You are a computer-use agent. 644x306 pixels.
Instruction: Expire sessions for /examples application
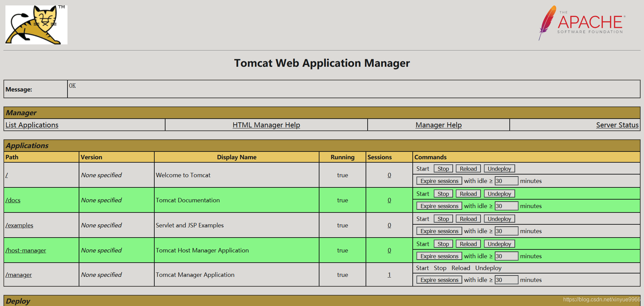(440, 231)
